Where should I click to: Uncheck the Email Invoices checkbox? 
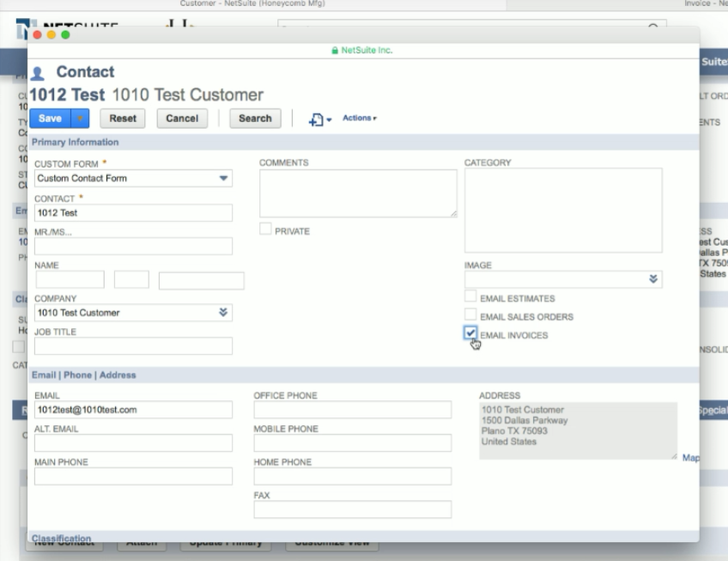470,332
